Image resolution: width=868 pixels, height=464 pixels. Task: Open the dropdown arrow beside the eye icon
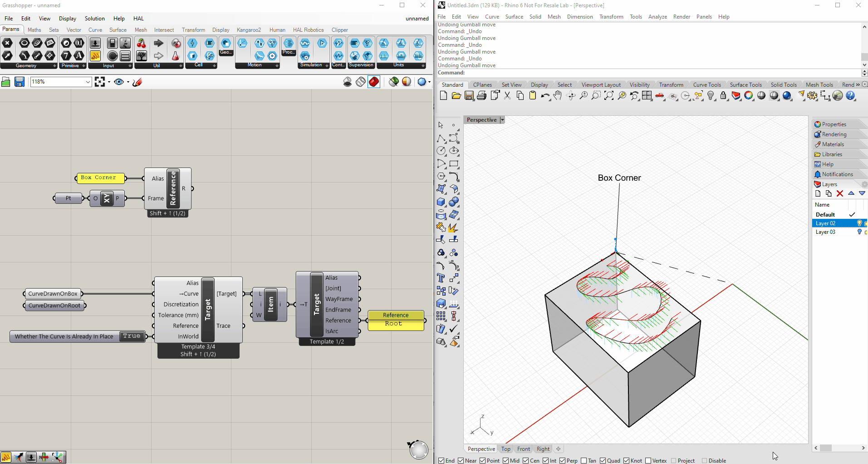coord(128,82)
